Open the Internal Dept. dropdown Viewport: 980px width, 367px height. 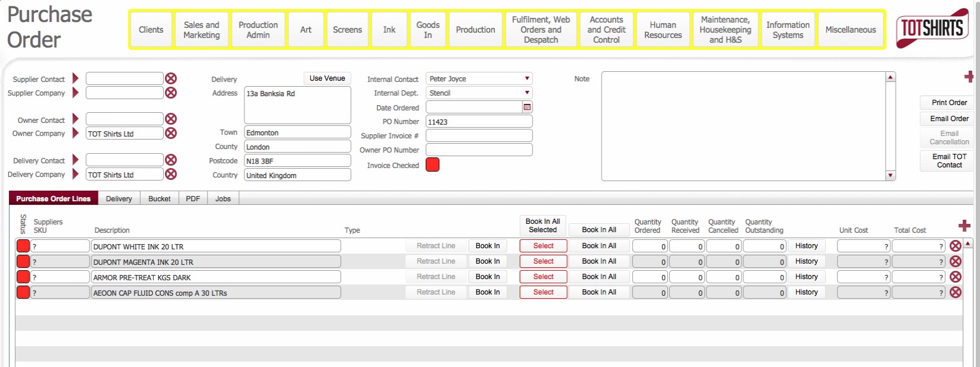tap(526, 93)
